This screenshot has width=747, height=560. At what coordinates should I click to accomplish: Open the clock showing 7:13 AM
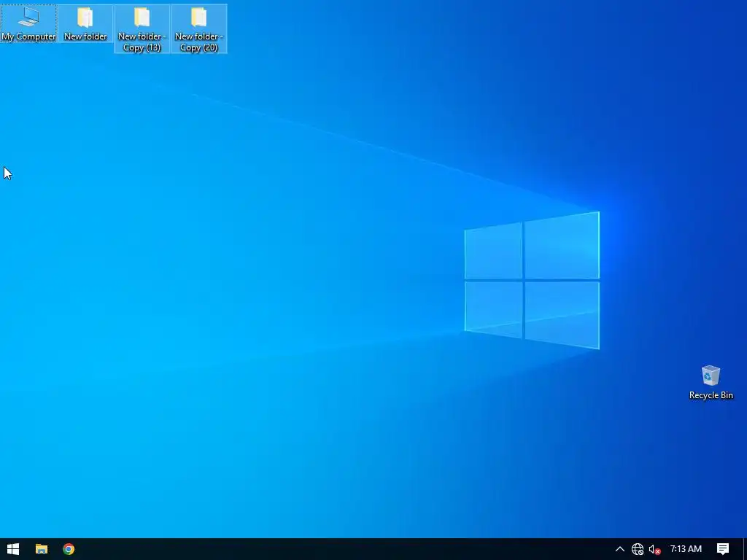686,549
